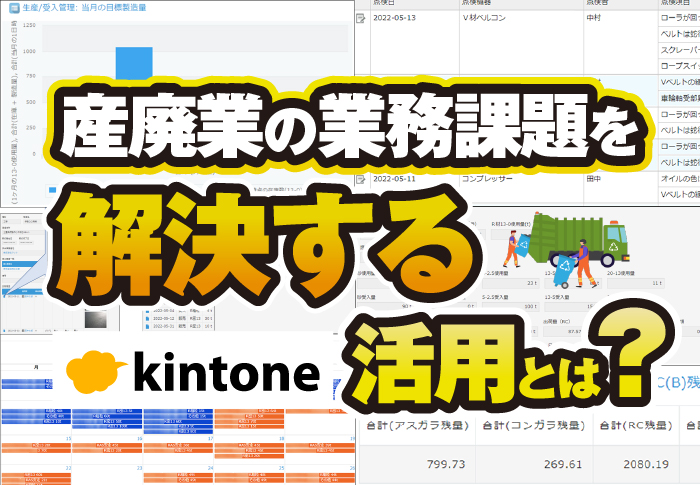Click the column header 合計(RC残量)
Image resolution: width=700 pixels, height=485 pixels.
click(x=636, y=426)
